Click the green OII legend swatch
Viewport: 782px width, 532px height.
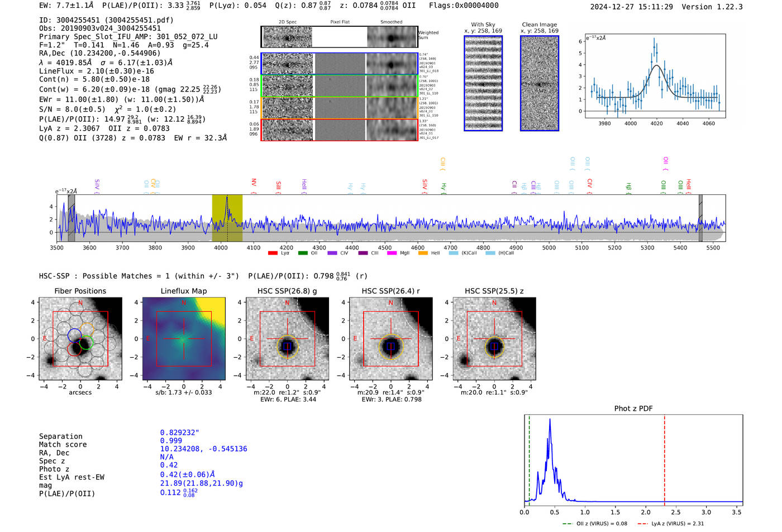coord(303,253)
